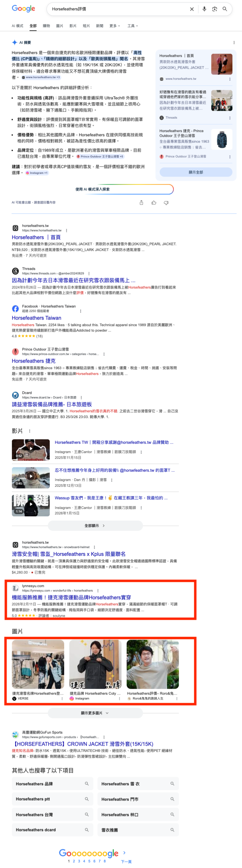Open options for VERSE image result
This screenshot has height=868, width=242.
(62, 698)
